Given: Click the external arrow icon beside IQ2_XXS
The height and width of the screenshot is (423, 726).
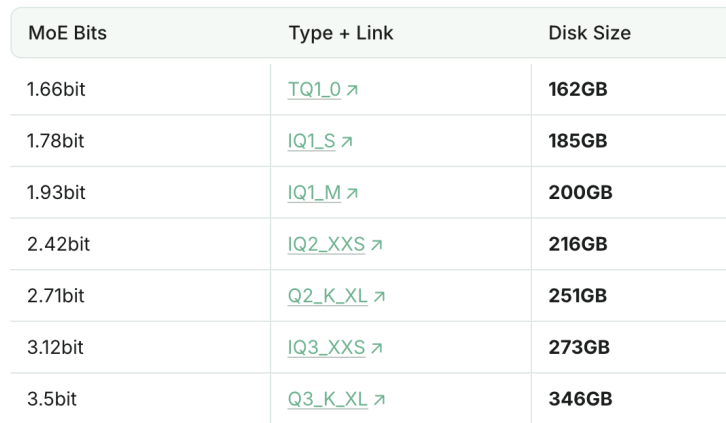Looking at the screenshot, I should [378, 245].
